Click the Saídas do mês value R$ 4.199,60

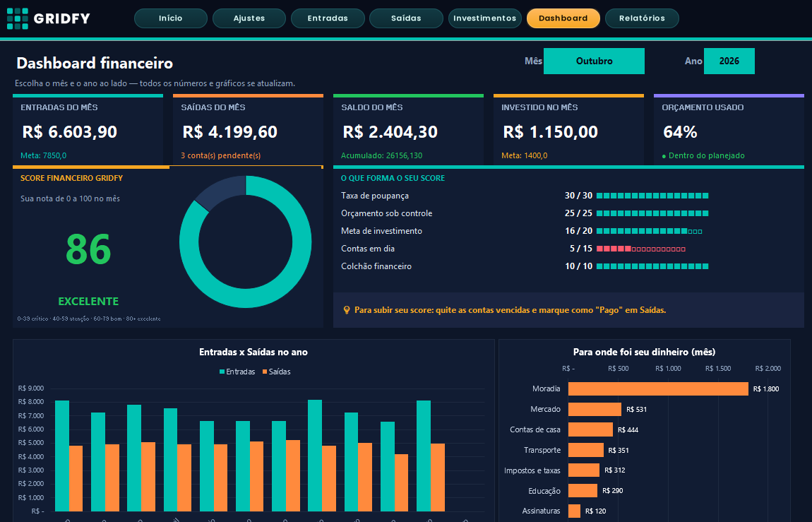(230, 132)
